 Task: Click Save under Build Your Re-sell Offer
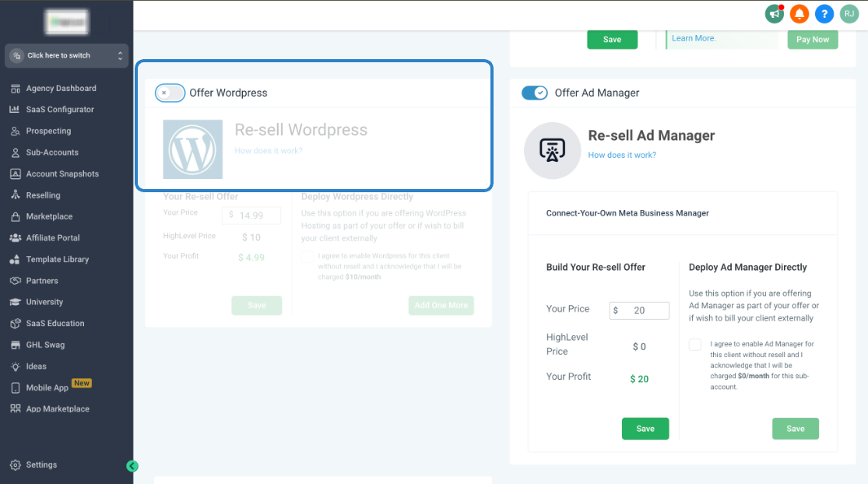(x=645, y=429)
